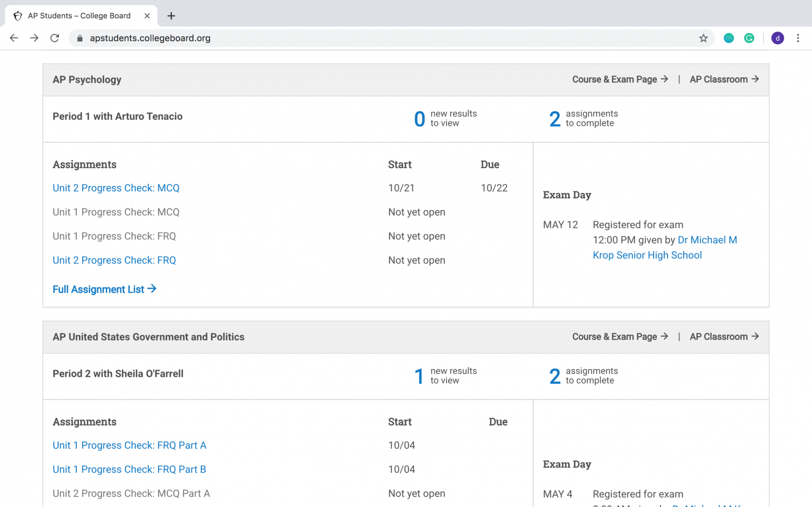Click AP Psychology course heading
The width and height of the screenshot is (812, 507).
tap(87, 79)
